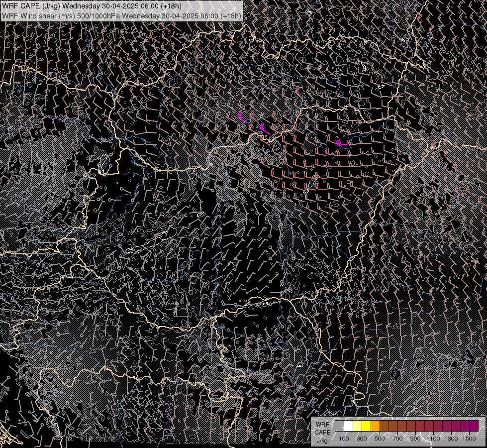
Task: Click the WRF word in the legend box
Action: point(322,425)
